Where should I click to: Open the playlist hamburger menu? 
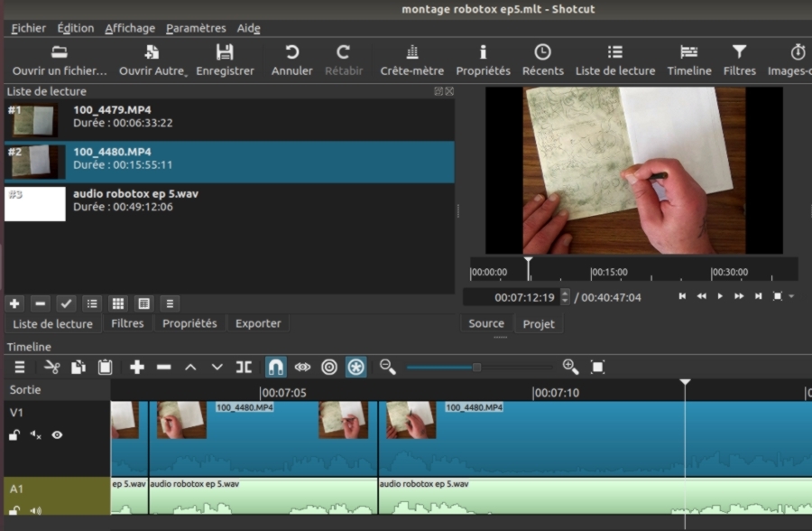coord(171,303)
